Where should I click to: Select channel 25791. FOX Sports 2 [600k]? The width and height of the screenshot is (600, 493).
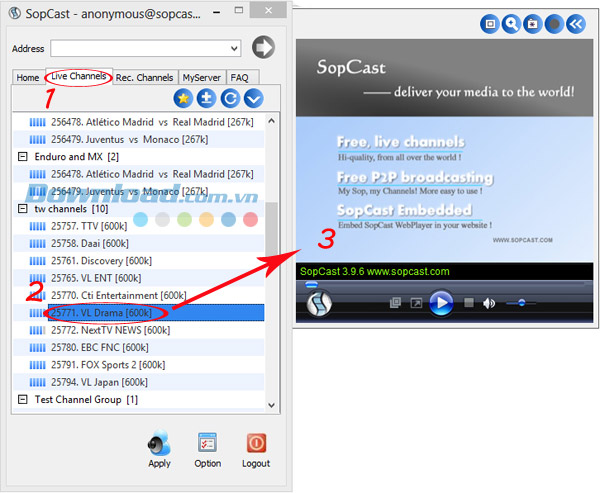(108, 365)
